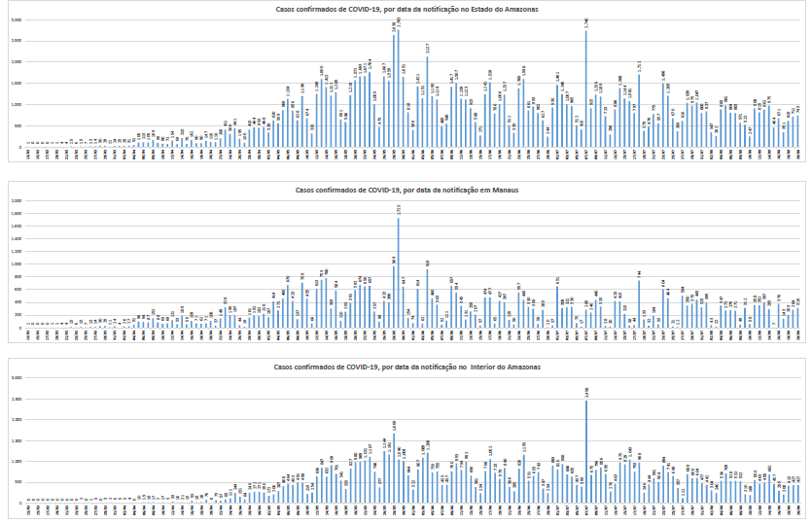
Task: Click the 2,746 peak bar in the Estado chart
Action: pyautogui.click(x=586, y=89)
